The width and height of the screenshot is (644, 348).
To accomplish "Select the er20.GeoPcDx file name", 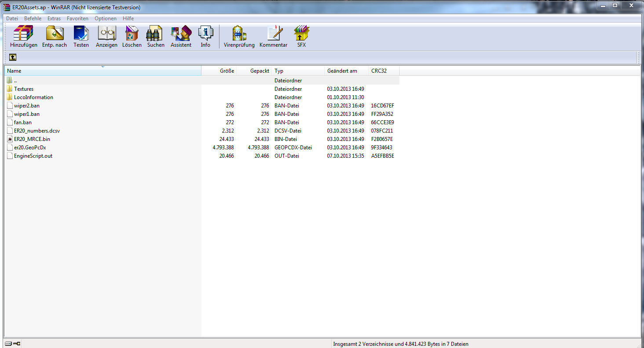I will point(30,148).
